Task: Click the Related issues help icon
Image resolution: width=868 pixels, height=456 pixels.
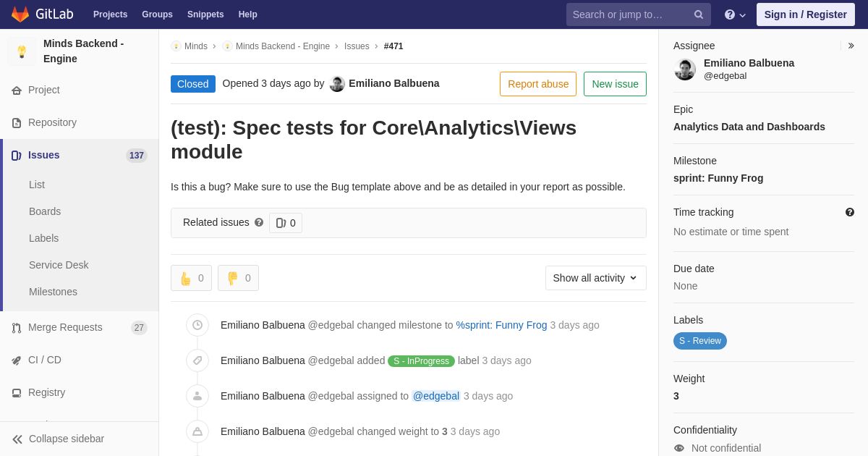Action: click(x=259, y=223)
